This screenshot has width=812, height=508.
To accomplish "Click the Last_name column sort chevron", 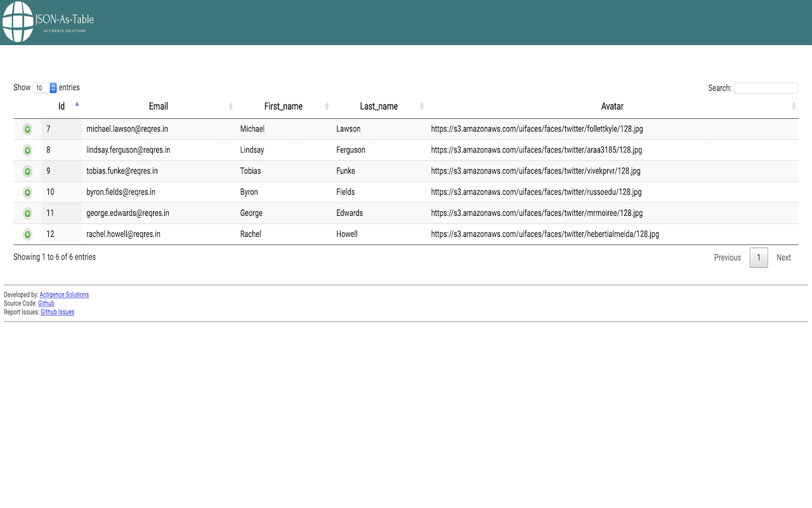I will [x=421, y=106].
